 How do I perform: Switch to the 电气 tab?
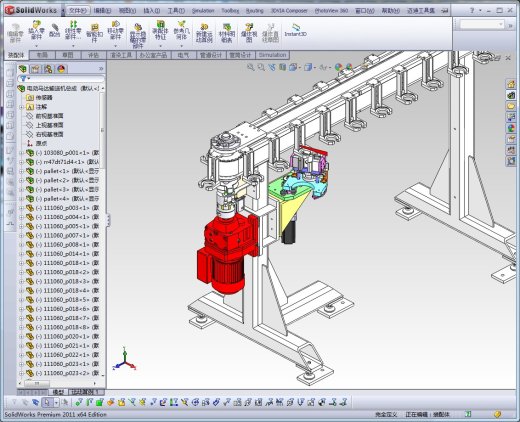tap(183, 55)
